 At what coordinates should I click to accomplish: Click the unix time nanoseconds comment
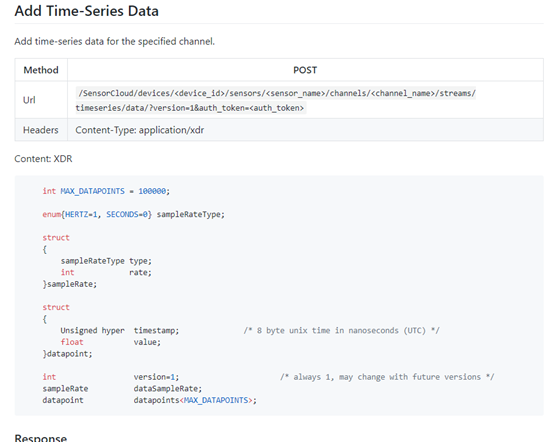click(342, 330)
